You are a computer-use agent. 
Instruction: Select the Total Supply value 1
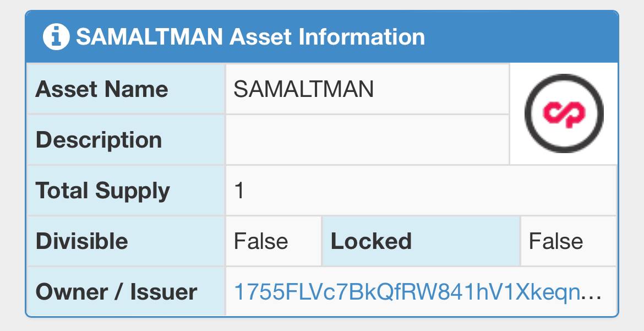coord(239,191)
